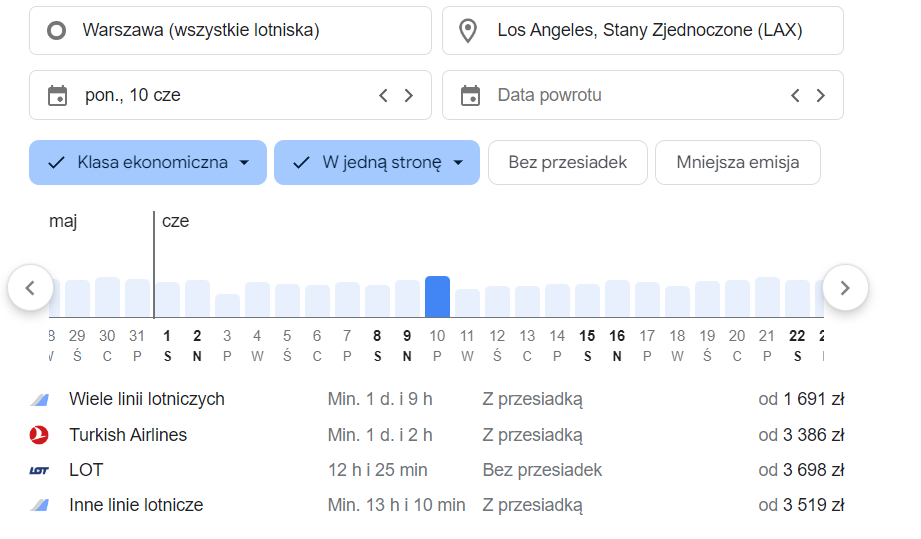The width and height of the screenshot is (921, 539).
Task: Click the destination map pin icon
Action: tap(468, 31)
